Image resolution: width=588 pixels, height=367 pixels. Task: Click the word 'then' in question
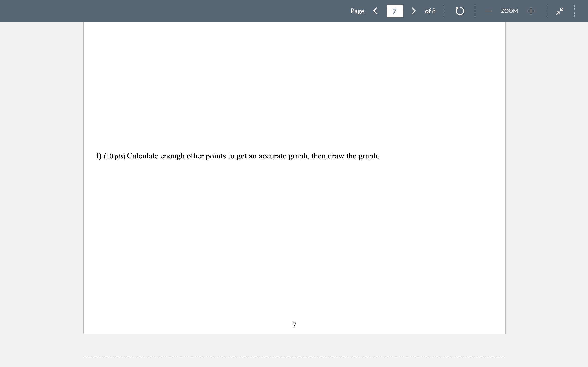pos(318,156)
